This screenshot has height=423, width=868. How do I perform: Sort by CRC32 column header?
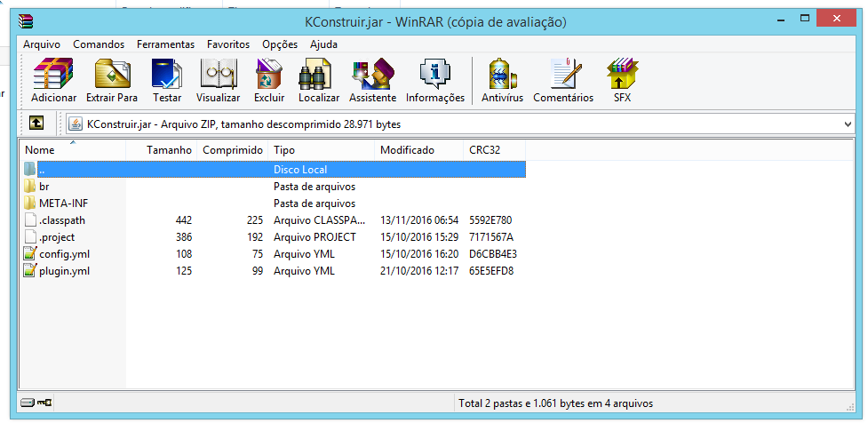point(494,150)
